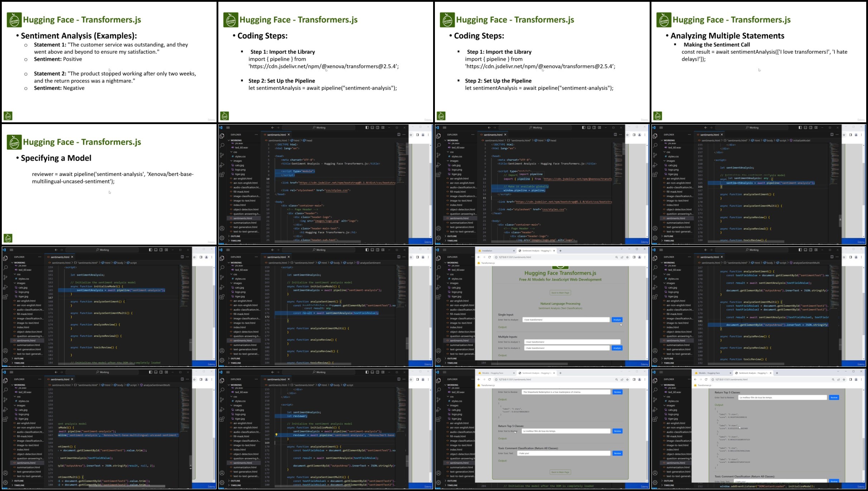Image resolution: width=868 pixels, height=491 pixels.
Task: Open tab-search chevron in the Installation-tab browser
Action: point(621,249)
